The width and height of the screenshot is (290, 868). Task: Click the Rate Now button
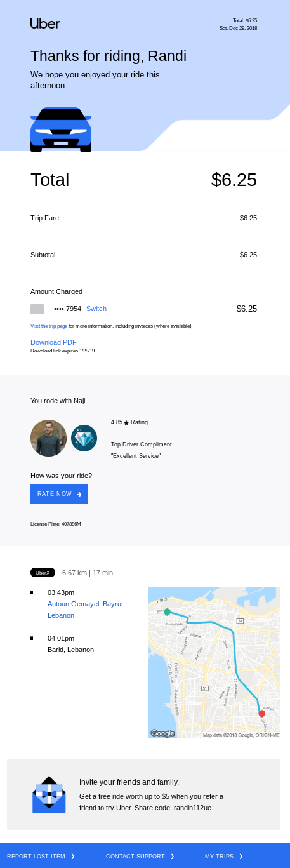(x=59, y=494)
